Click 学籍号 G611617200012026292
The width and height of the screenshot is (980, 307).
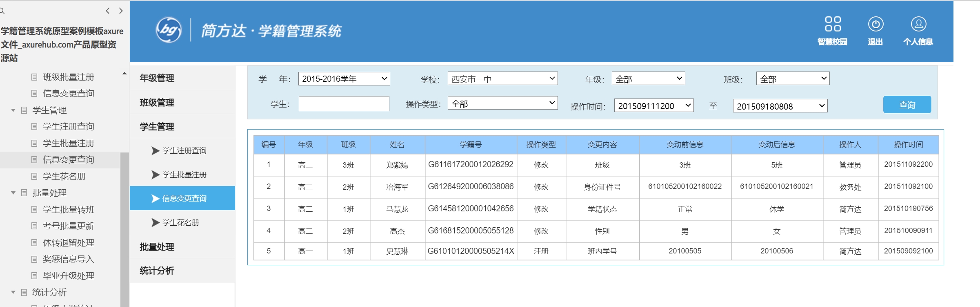point(471,164)
